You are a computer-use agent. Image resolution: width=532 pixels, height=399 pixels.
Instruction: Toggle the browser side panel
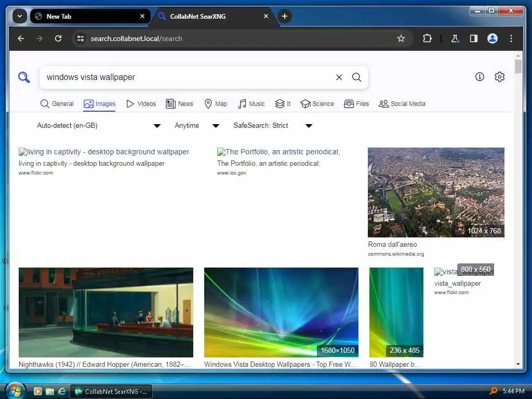tap(474, 38)
